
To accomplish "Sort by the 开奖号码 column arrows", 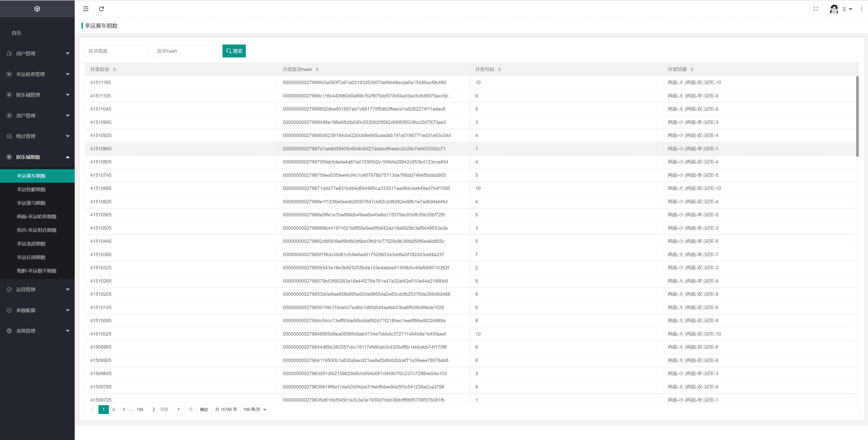I will pos(499,69).
